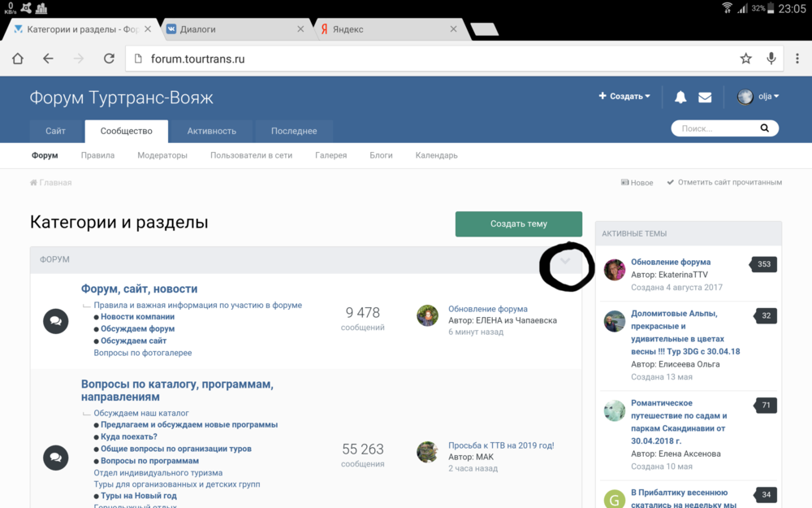Viewport: 812px width, 508px height.
Task: Open ЕЛЕНА из Чапаевска avatar
Action: (x=428, y=315)
